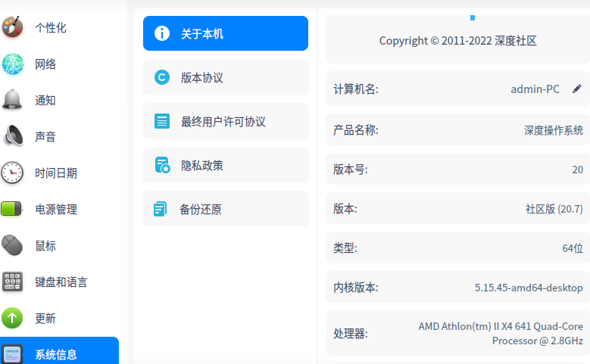
Task: Click the Copyright 2011-2022 深度社区 text
Action: (x=457, y=41)
